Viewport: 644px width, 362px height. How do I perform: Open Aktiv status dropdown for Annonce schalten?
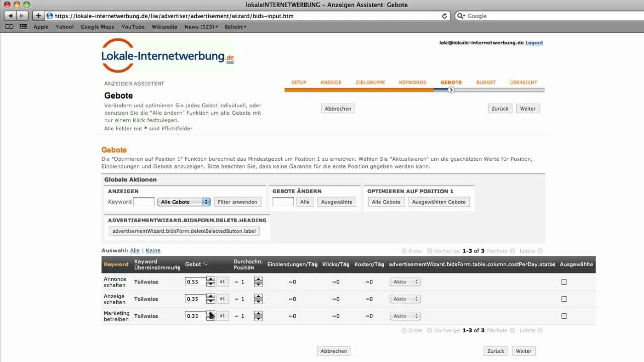[x=405, y=282]
